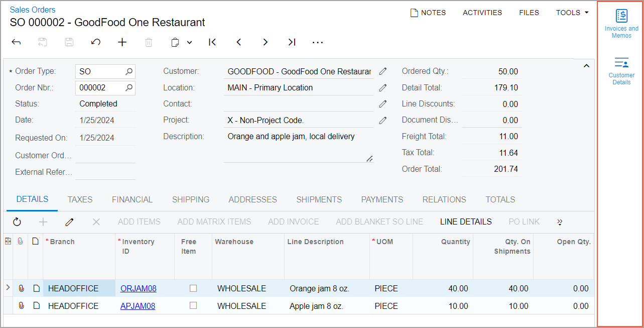Image resolution: width=644 pixels, height=328 pixels.
Task: Expand the ORJAM08 row arrow
Action: [8, 288]
